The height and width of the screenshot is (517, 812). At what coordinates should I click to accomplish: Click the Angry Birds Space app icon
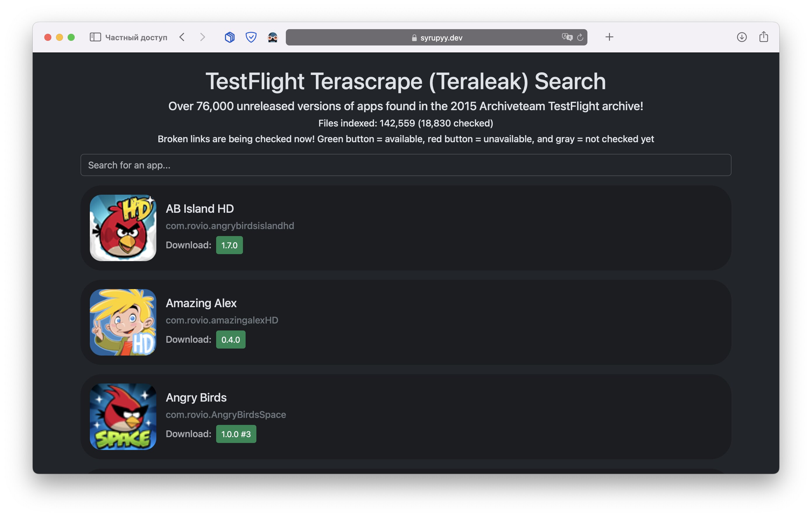(124, 416)
